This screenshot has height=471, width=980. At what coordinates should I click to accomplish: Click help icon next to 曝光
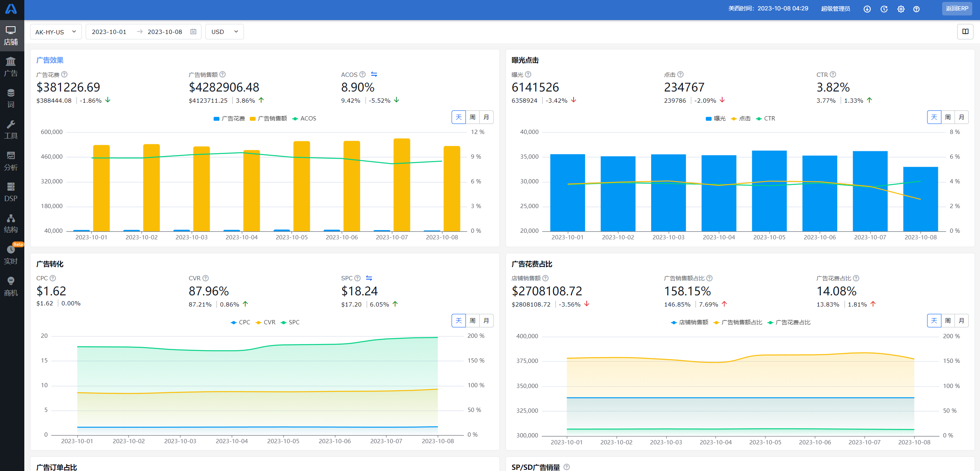click(528, 74)
